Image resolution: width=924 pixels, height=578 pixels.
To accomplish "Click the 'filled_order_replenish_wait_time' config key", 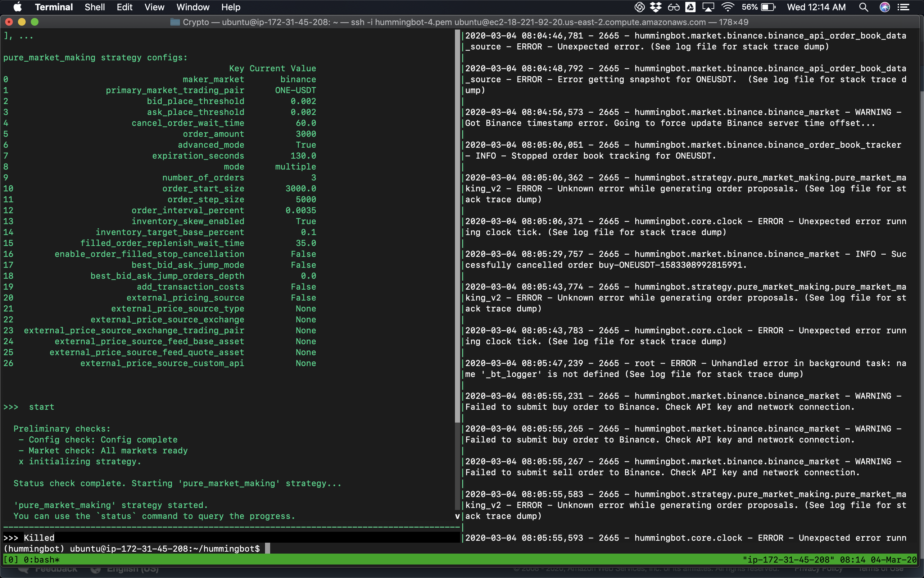I will (162, 243).
